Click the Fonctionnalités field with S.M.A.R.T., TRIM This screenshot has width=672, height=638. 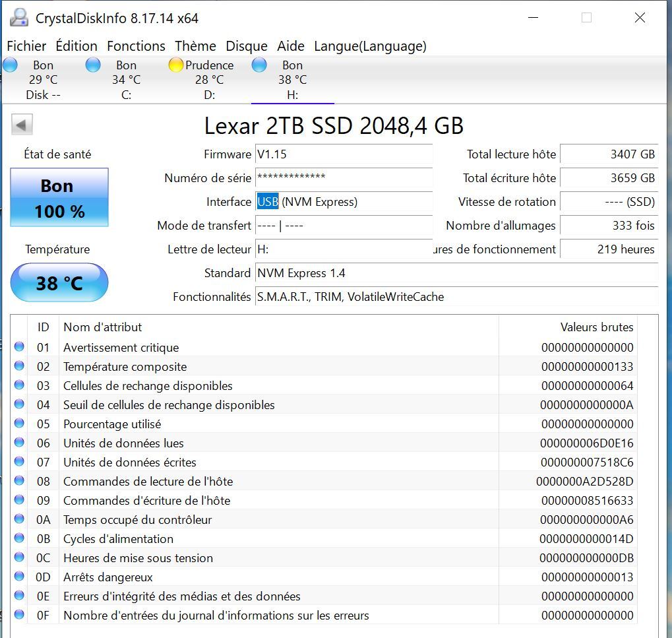click(x=456, y=297)
